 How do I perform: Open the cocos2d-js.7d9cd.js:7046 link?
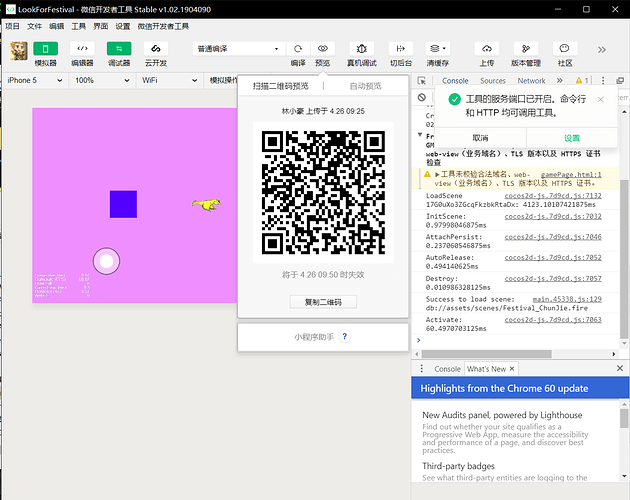pyautogui.click(x=553, y=237)
